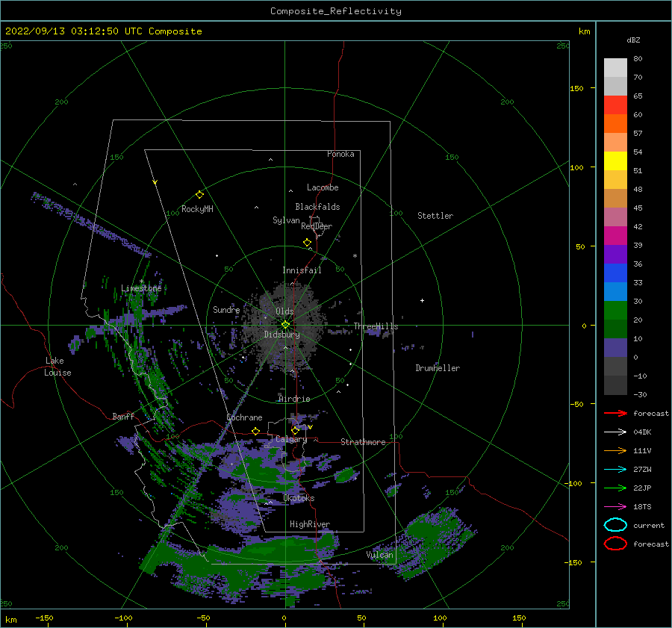Click the Lake Louise map label

[57, 367]
